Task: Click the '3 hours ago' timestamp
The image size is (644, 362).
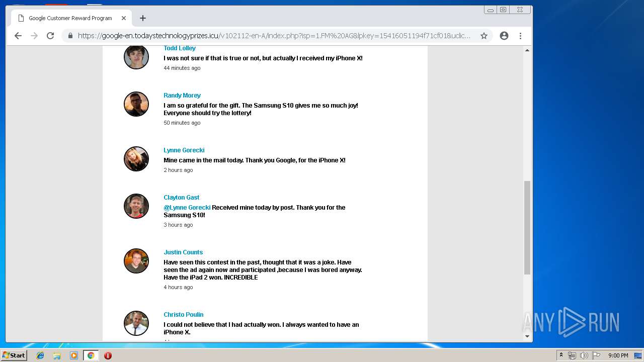Action: tap(178, 225)
